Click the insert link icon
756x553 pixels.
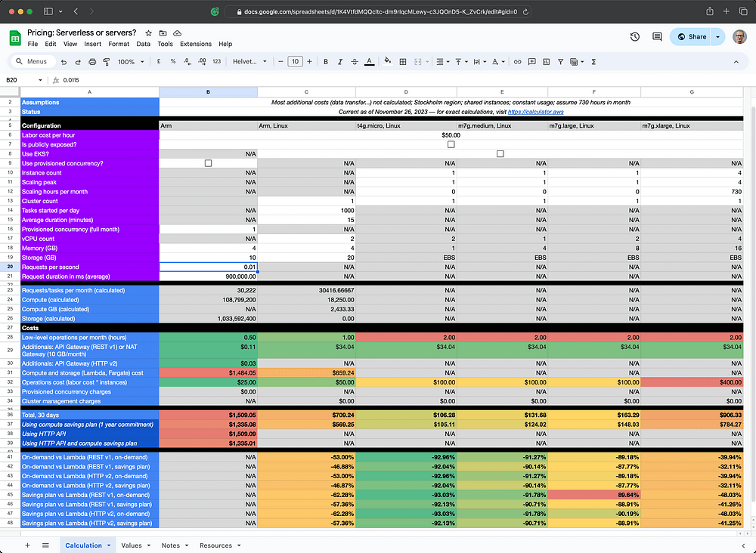pos(517,62)
